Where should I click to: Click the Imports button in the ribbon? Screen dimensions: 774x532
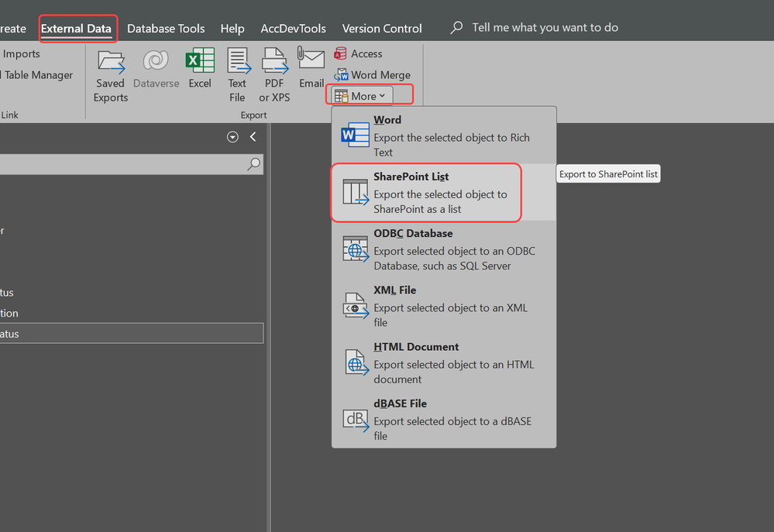coord(20,53)
